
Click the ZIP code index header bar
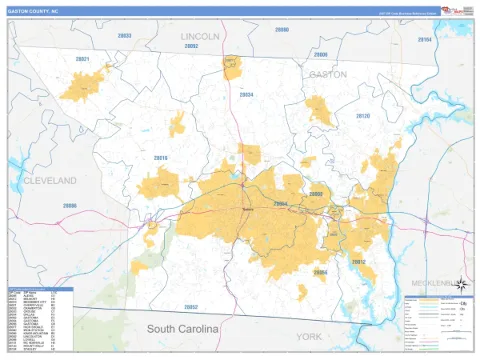(41, 289)
